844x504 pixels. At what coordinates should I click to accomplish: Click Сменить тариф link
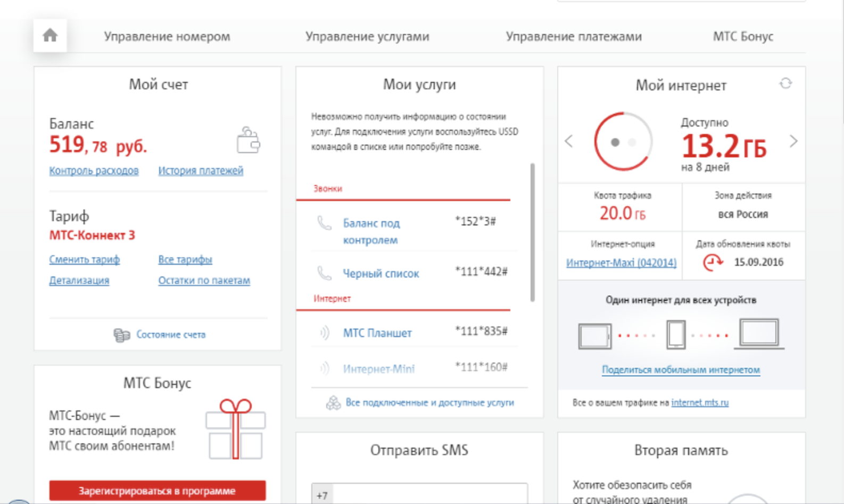(x=85, y=259)
